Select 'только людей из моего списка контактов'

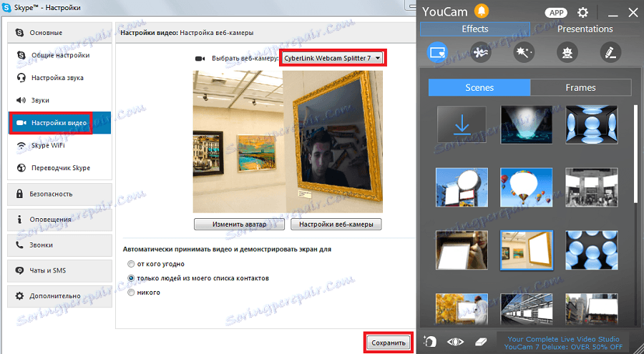click(x=131, y=278)
